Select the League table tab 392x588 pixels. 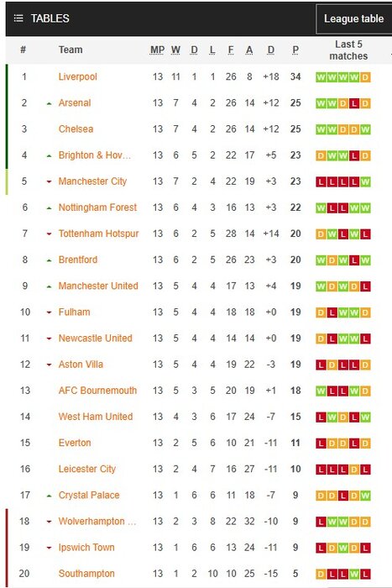pyautogui.click(x=353, y=18)
